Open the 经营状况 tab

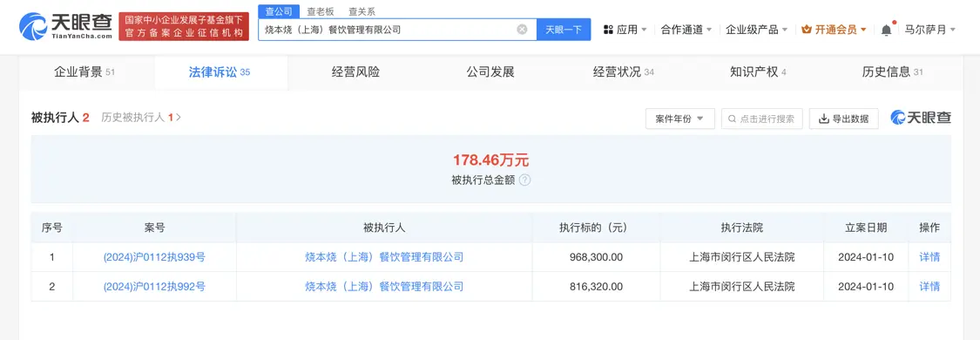(x=623, y=71)
